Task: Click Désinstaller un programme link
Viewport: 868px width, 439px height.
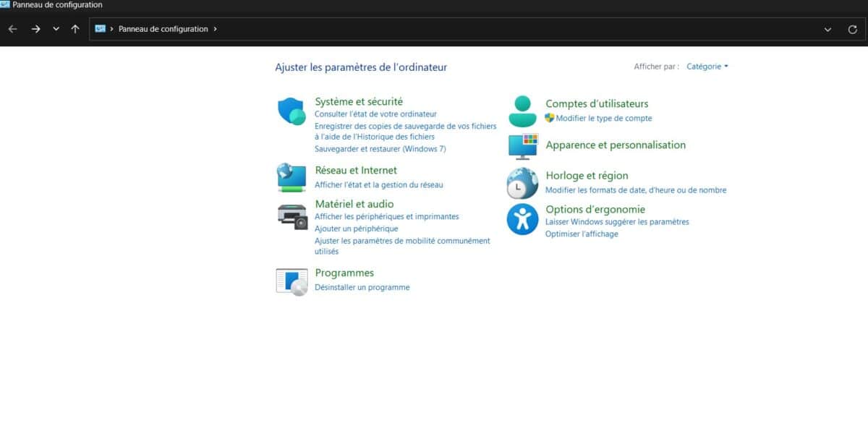Action: pyautogui.click(x=362, y=287)
